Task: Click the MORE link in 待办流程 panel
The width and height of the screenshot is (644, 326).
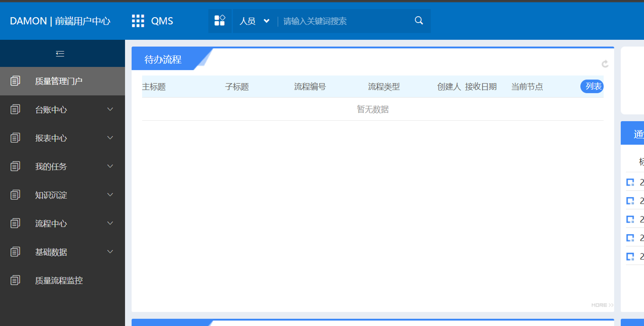Action: (x=602, y=305)
